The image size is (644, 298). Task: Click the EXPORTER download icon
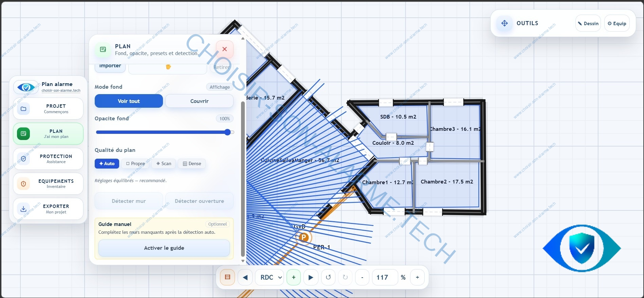pos(23,209)
